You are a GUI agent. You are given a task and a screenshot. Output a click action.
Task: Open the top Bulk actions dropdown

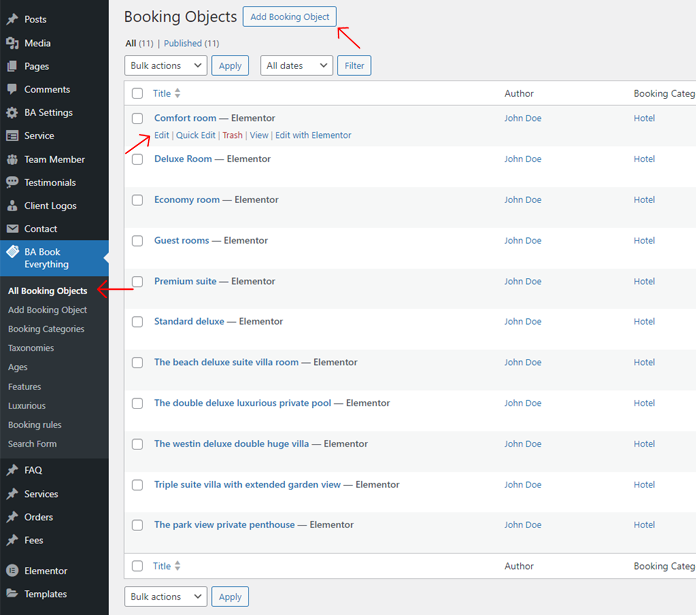tap(166, 66)
